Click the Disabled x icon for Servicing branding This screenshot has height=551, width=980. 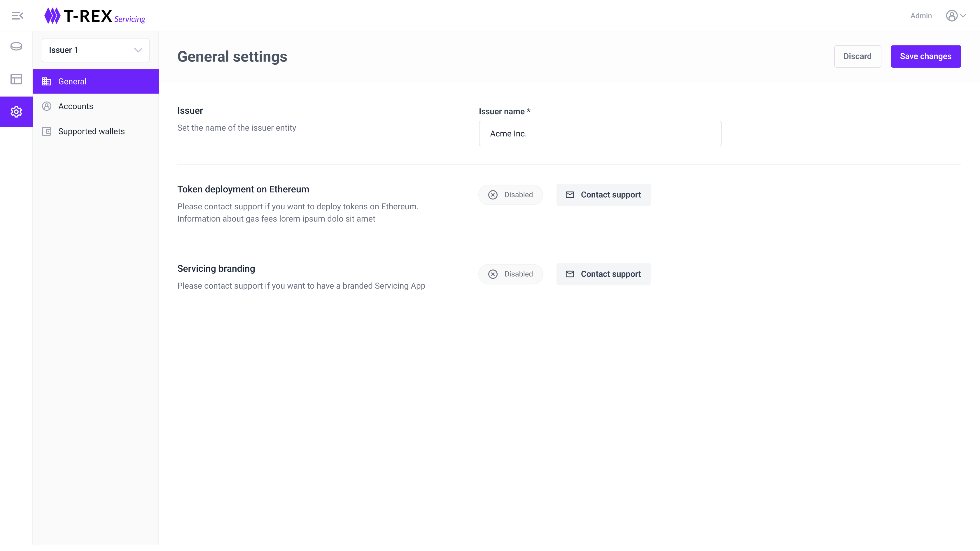click(x=493, y=274)
